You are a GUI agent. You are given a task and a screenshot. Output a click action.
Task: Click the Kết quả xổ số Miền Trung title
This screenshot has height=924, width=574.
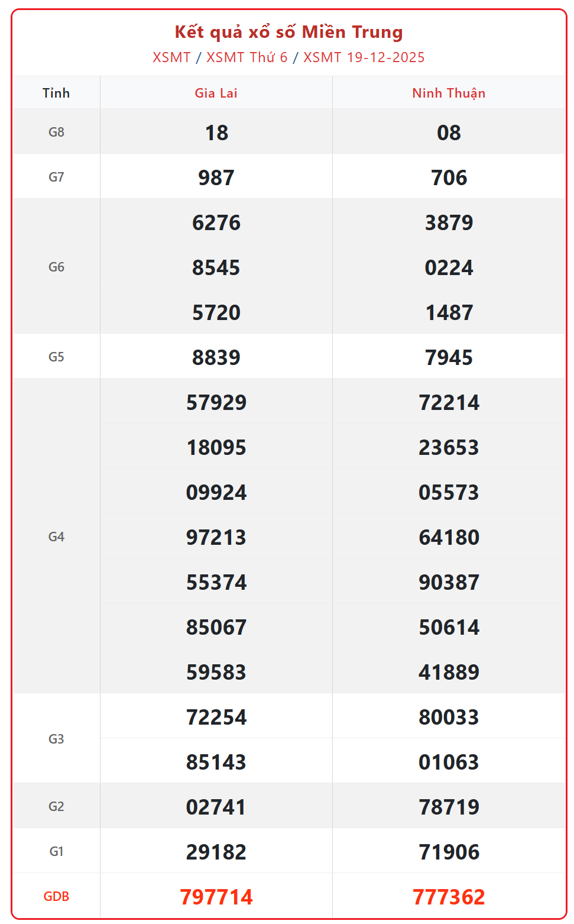[x=288, y=32]
